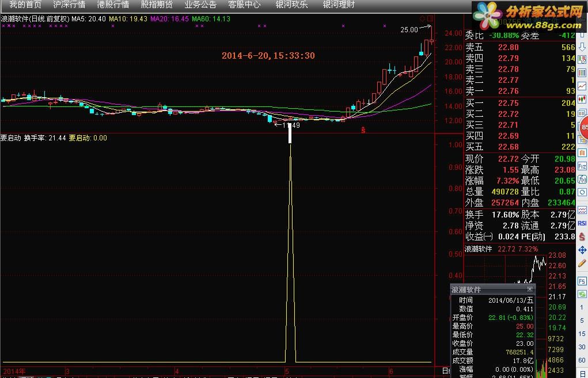Open the 自 self-selected stocks icon
The image size is (588, 378).
[582, 153]
